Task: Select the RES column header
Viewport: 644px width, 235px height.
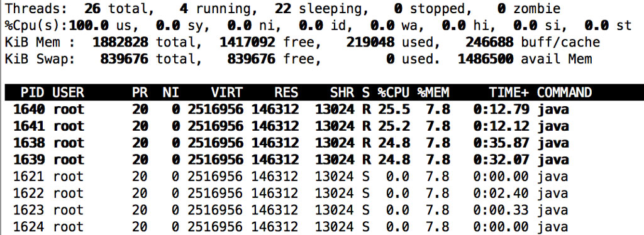Action: pyautogui.click(x=286, y=92)
